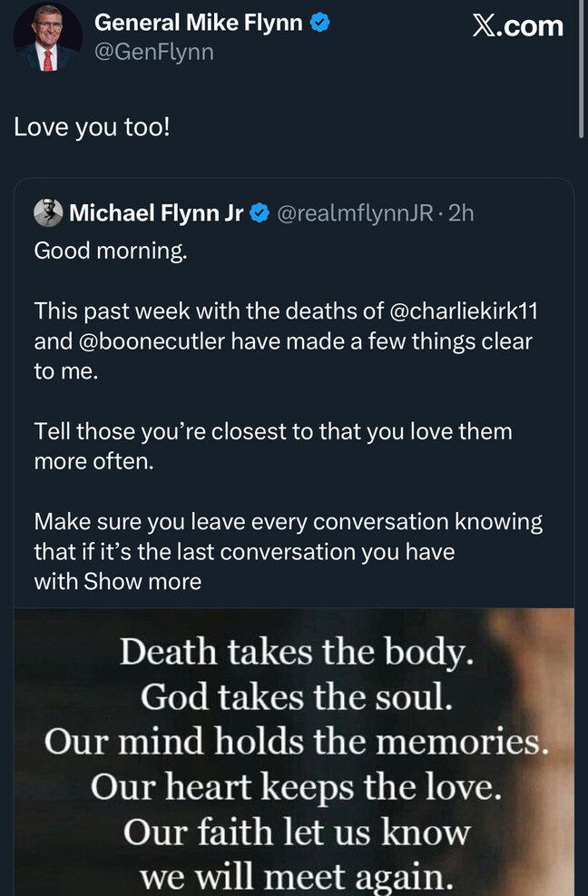Open the @GenFlynn handle
Viewport: 588px width, 896px height.
coord(154,53)
